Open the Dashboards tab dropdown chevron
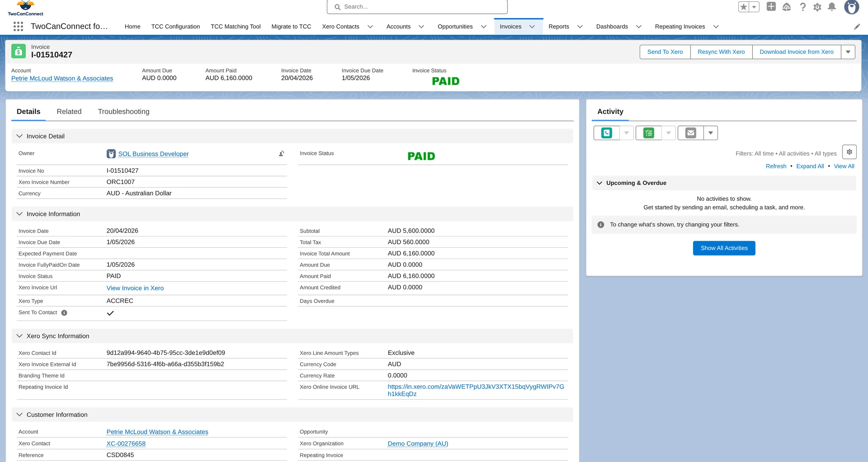The image size is (868, 462). tap(638, 26)
